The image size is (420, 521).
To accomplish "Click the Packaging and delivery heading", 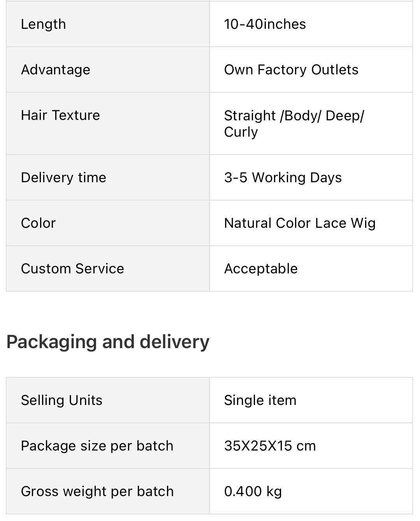I will 108,341.
